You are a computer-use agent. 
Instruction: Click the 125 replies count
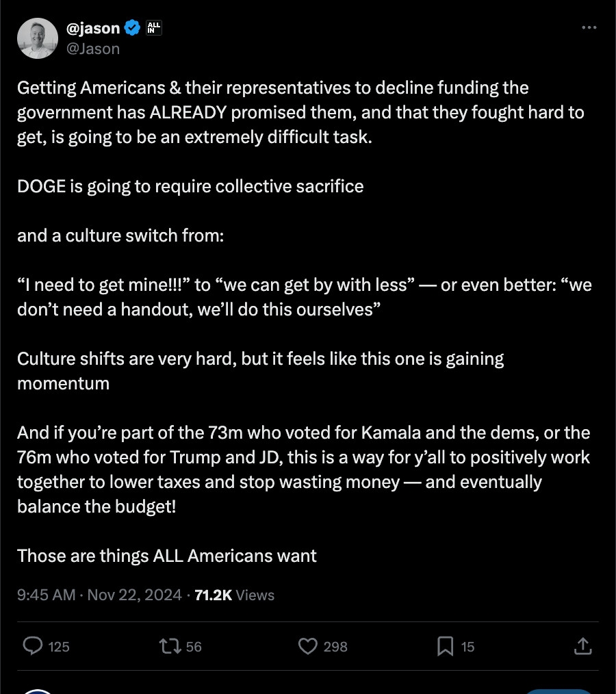tap(59, 647)
